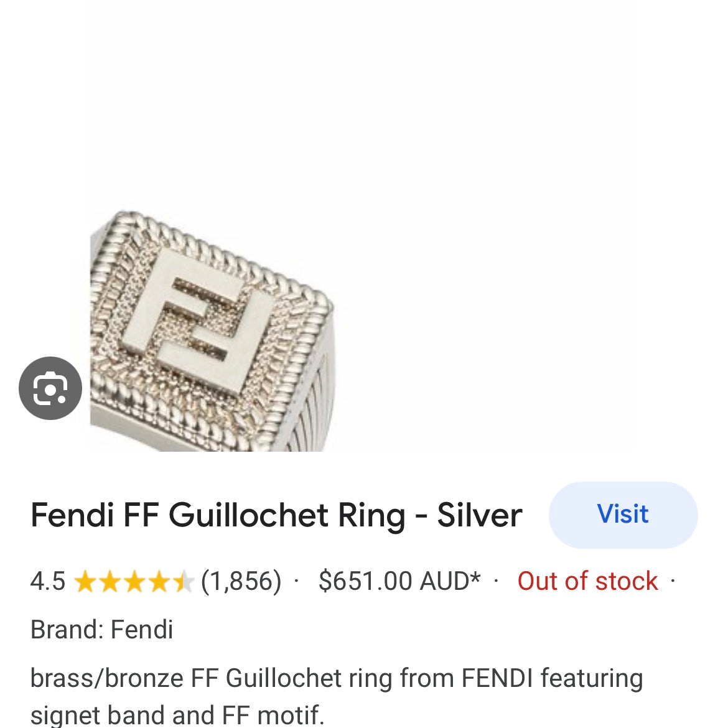Image resolution: width=728 pixels, height=728 pixels.
Task: Click the $651.00 AUD price
Action: pyautogui.click(x=399, y=582)
